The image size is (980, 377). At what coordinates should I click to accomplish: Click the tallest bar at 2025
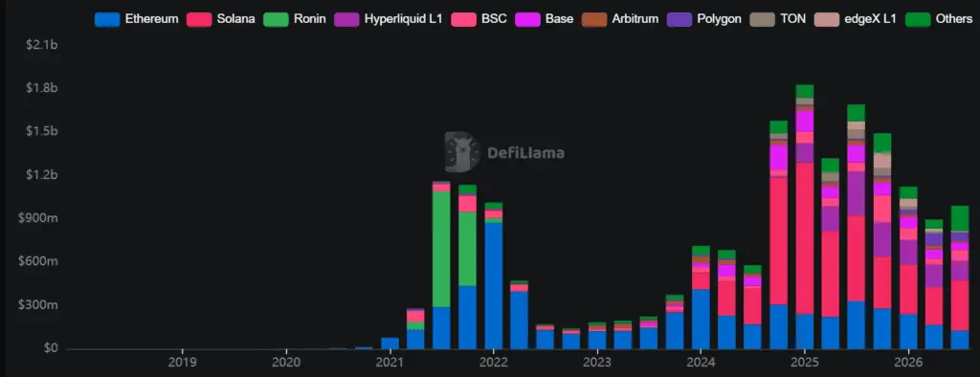point(804,216)
